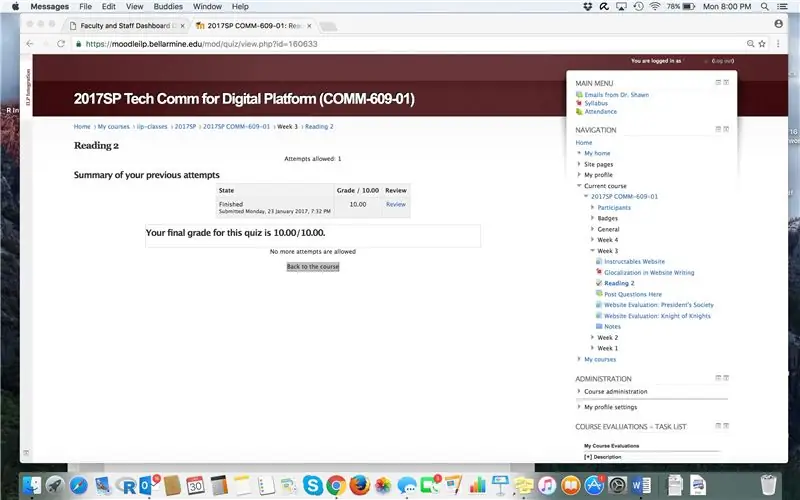Click the Chrome back arrow

click(30, 44)
